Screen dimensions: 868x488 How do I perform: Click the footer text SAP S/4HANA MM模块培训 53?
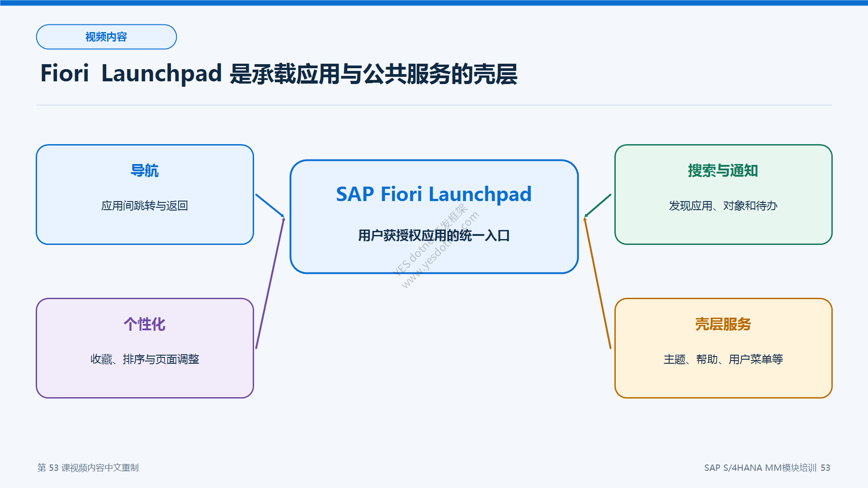click(767, 468)
